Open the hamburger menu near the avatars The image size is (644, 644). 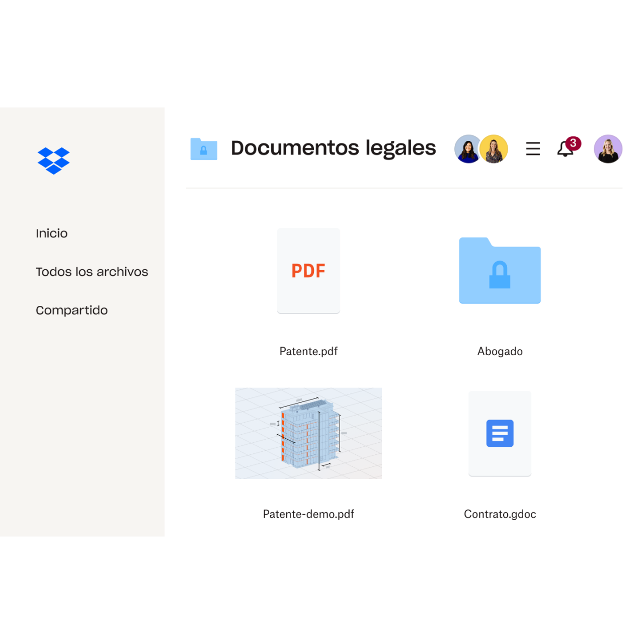[x=533, y=148]
